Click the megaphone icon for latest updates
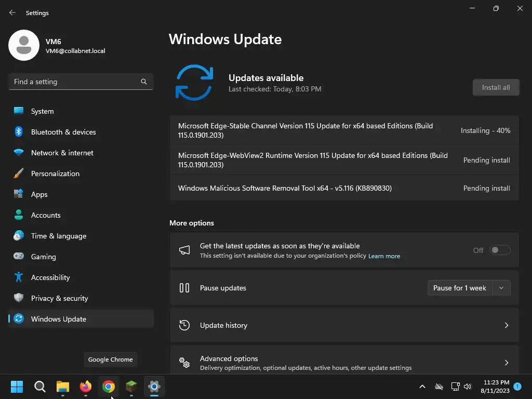Image resolution: width=532 pixels, height=399 pixels. pos(184,250)
